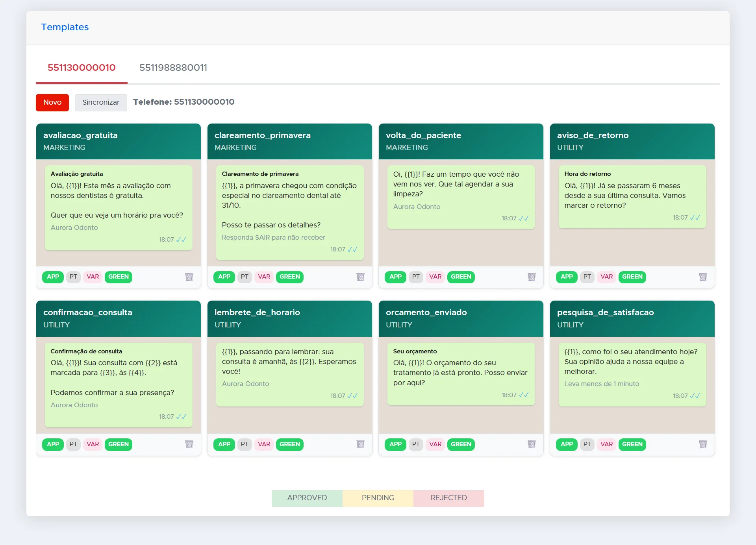Switch to the 551130000010 phone tab
The height and width of the screenshot is (545, 756).
(82, 68)
